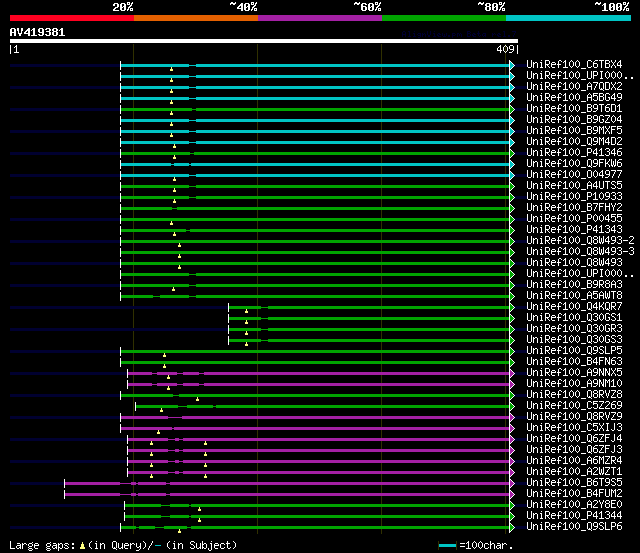The image size is (640, 553).
Task: Click UniRef100_P41344 label
Action: coord(574,516)
